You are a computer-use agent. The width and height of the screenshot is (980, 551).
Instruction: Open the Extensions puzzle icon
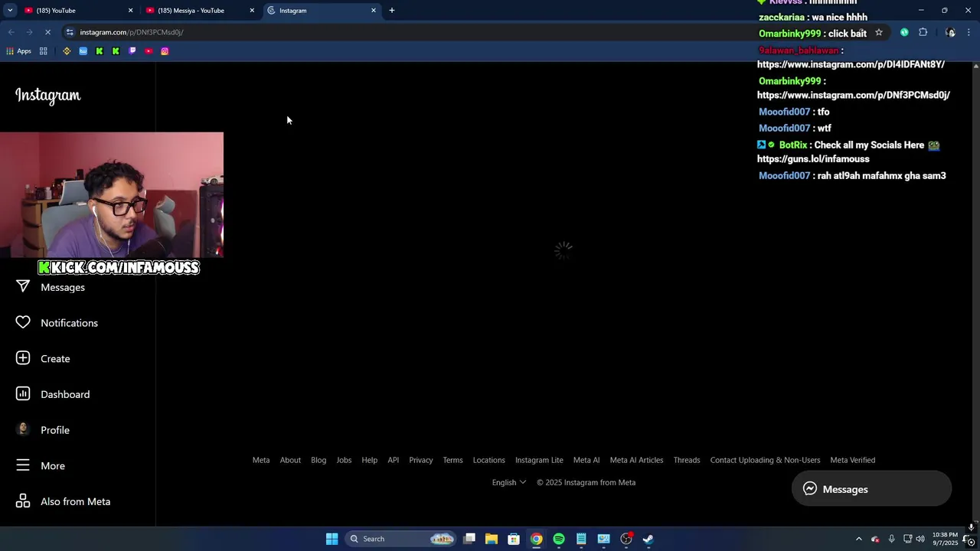tap(923, 32)
